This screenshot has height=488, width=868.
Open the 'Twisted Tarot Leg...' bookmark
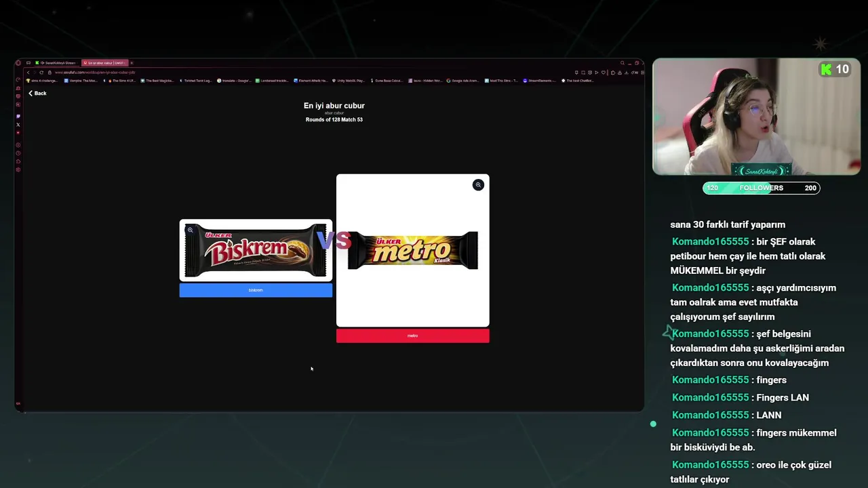coord(196,81)
